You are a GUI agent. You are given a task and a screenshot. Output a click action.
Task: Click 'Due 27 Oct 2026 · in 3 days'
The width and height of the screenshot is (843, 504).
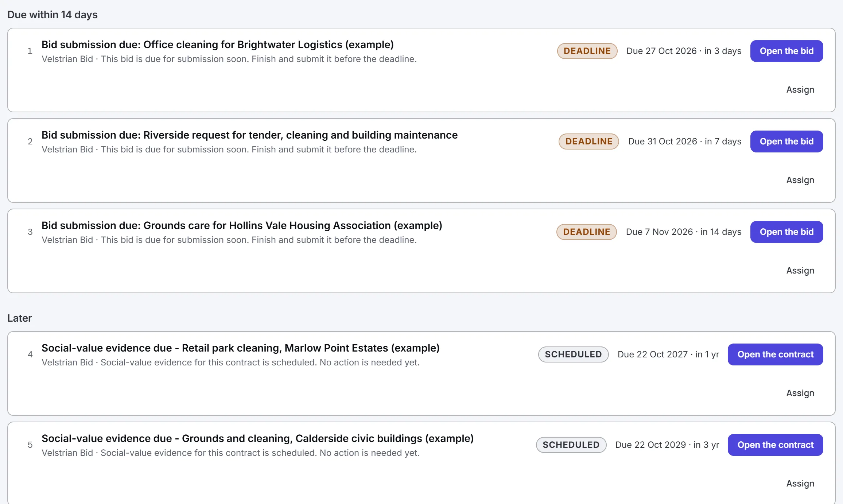click(x=684, y=51)
